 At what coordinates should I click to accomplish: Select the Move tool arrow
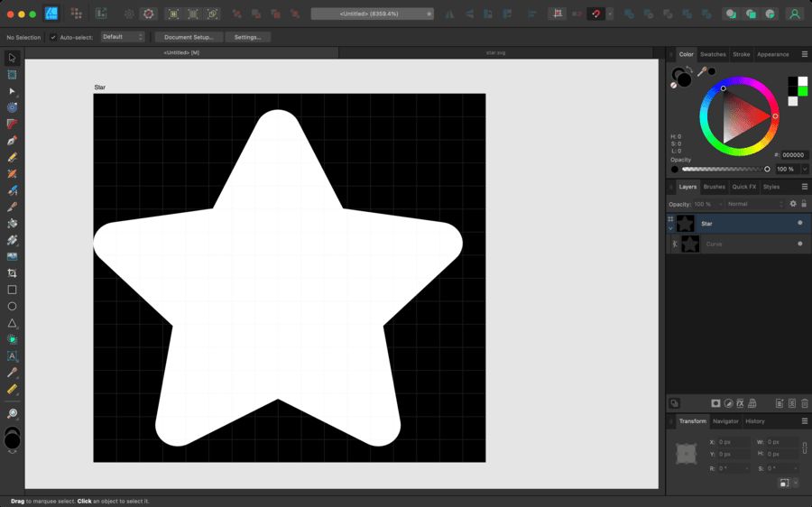12,58
